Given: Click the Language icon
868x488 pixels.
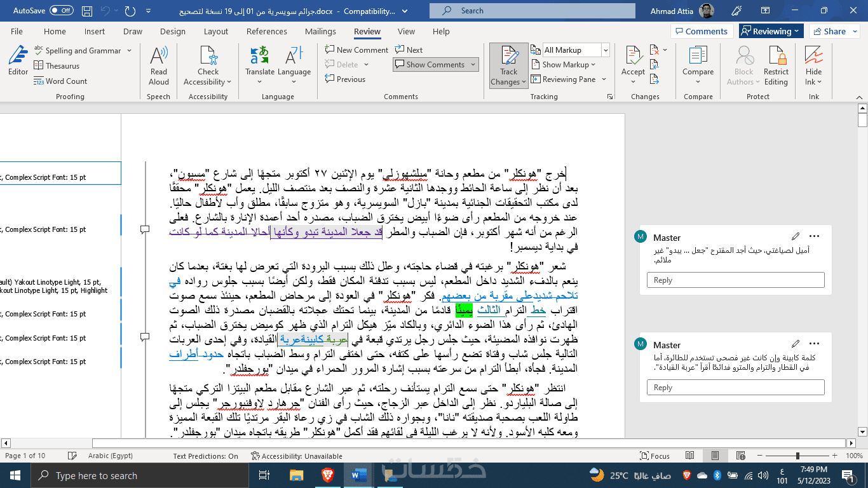Looking at the screenshot, I should pos(294,56).
